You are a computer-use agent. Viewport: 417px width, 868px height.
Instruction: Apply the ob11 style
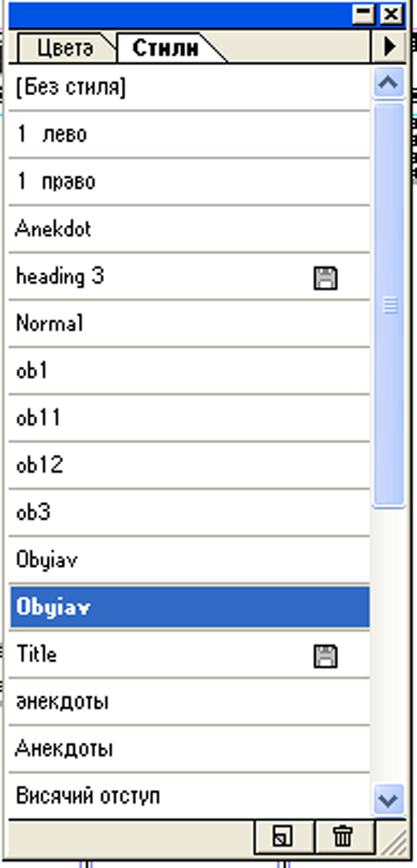(190, 419)
